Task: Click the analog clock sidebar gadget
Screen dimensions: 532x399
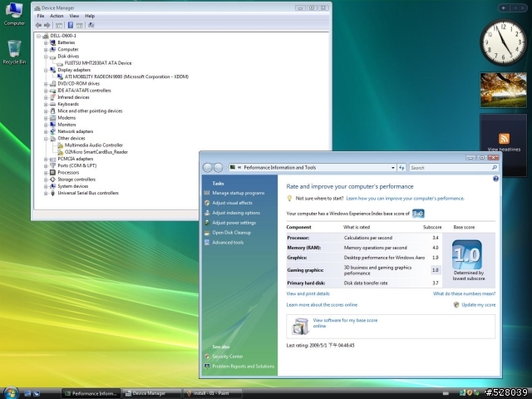Action: [503, 42]
